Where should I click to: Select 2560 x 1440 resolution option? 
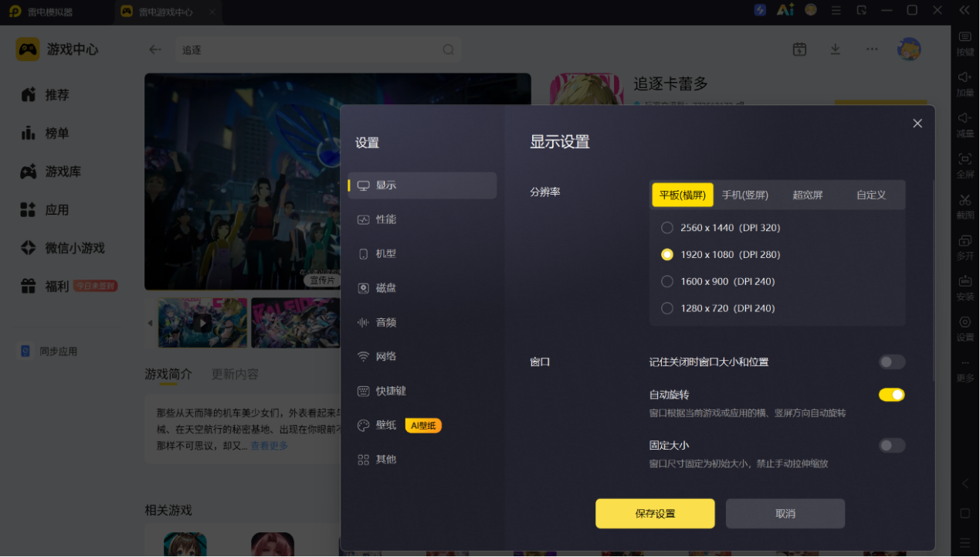[x=721, y=228]
